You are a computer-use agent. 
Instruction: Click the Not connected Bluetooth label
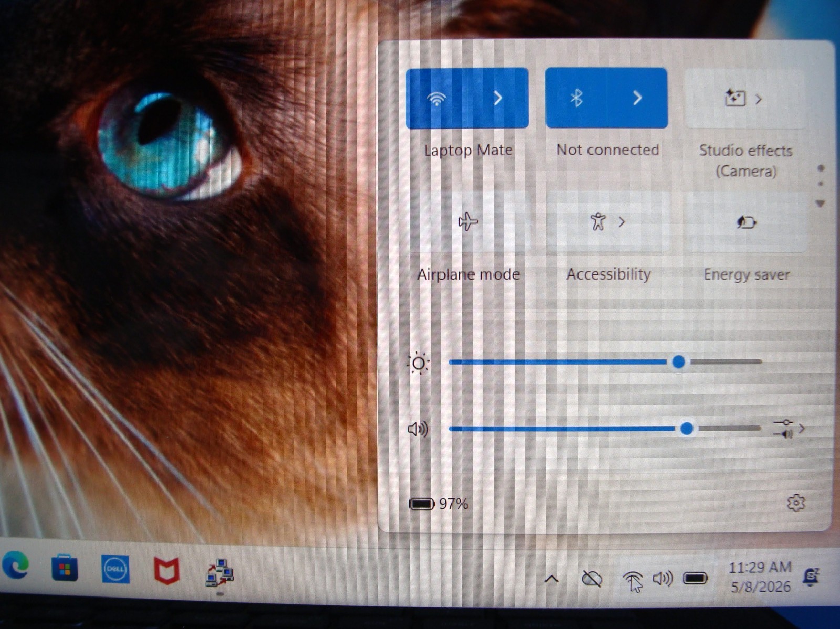607,150
